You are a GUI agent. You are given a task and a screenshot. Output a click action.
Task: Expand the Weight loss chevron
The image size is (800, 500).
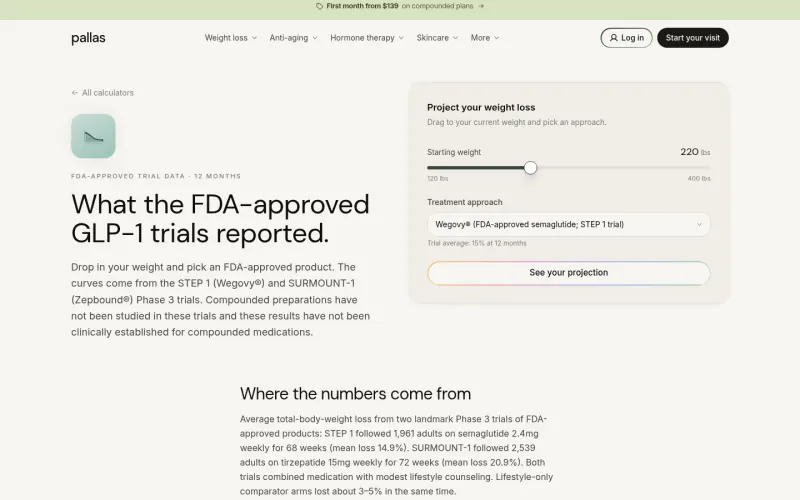(254, 38)
